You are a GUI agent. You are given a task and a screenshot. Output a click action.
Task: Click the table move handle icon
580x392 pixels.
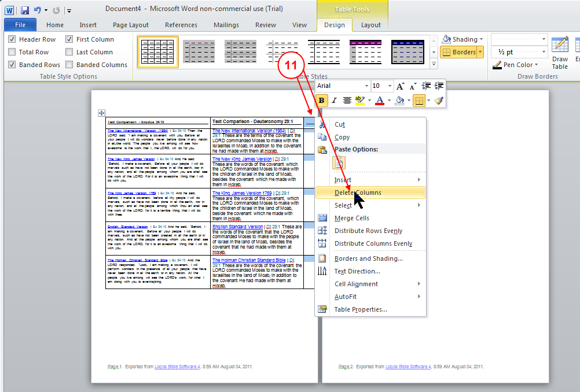click(101, 113)
